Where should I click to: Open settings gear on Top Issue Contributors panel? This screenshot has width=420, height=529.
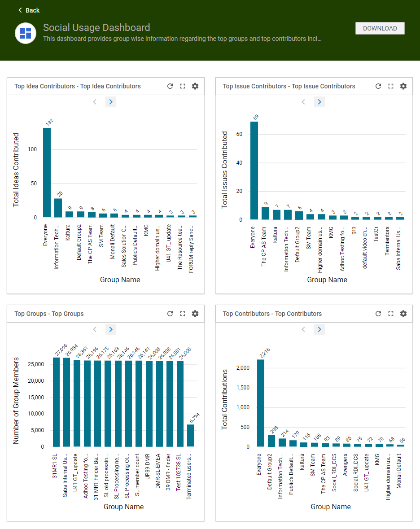[403, 86]
